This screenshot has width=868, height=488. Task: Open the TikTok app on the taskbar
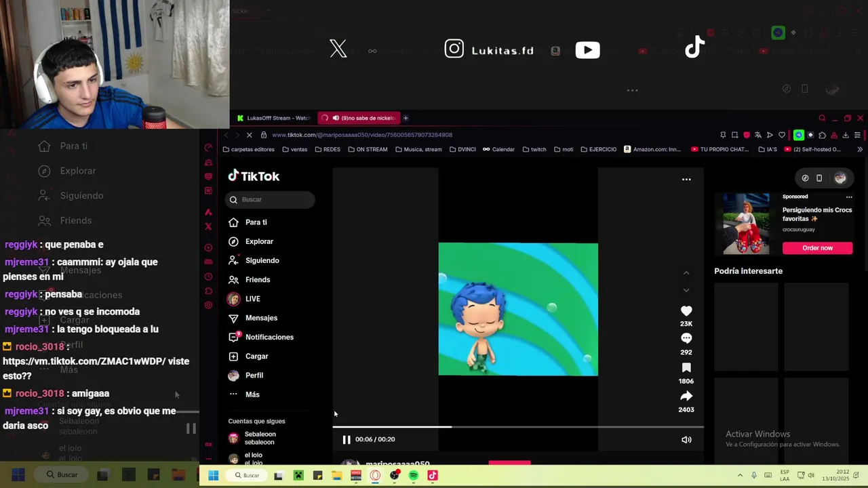(433, 476)
